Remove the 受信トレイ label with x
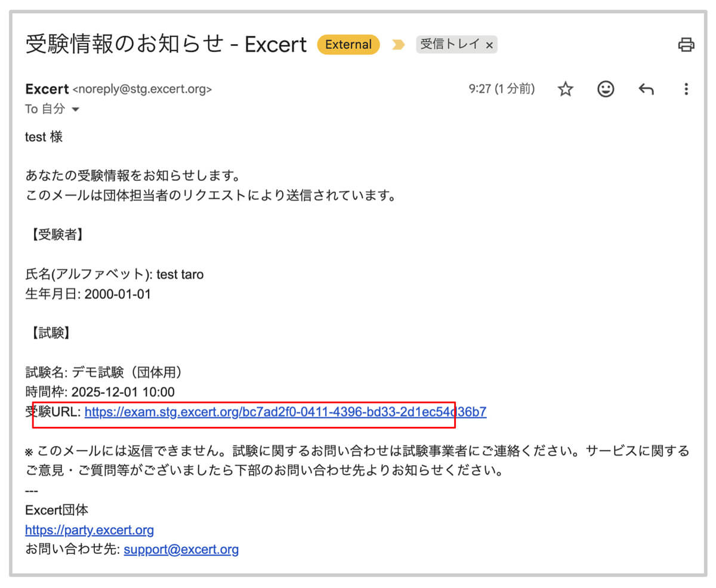The image size is (716, 588). (489, 45)
